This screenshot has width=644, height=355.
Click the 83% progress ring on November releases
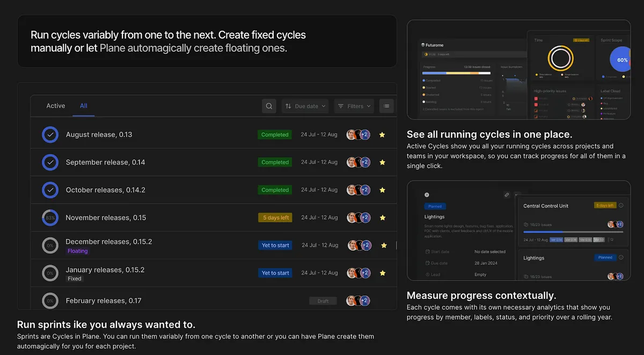pyautogui.click(x=50, y=218)
